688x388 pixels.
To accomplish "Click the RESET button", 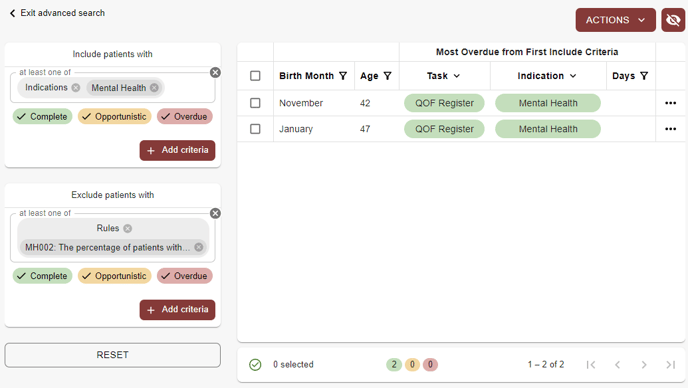I will click(x=112, y=355).
